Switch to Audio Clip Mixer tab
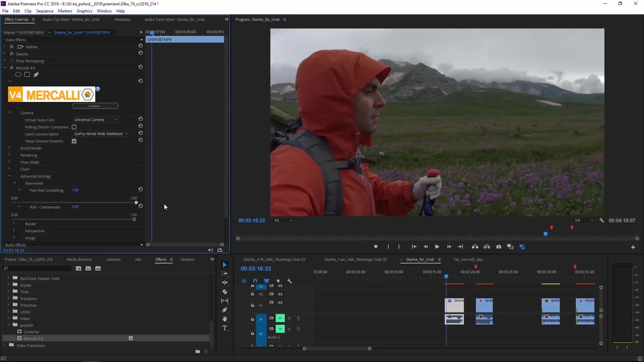644x362 pixels. [71, 19]
